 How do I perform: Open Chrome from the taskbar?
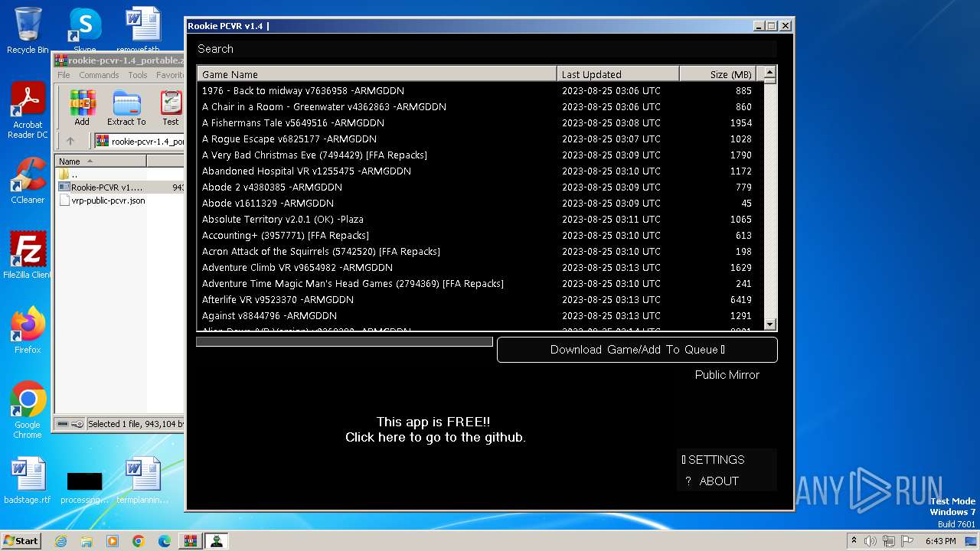click(139, 541)
